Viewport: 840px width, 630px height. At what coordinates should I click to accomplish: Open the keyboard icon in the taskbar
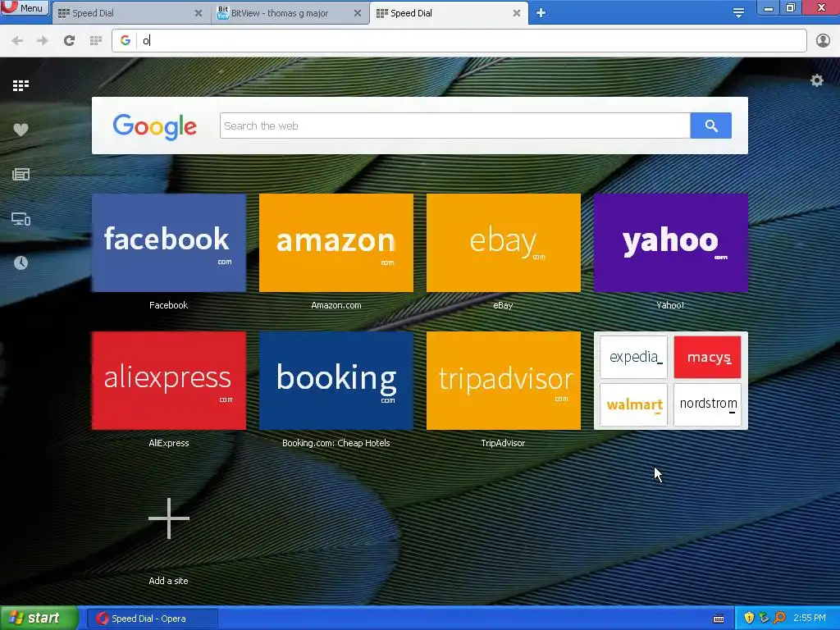[x=719, y=619]
